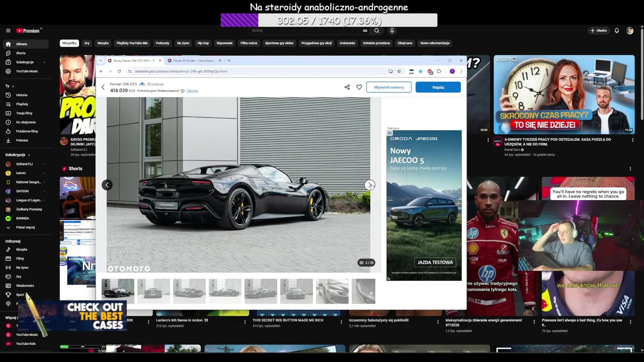Expand the Subskrypcje section header chevron

point(29,155)
